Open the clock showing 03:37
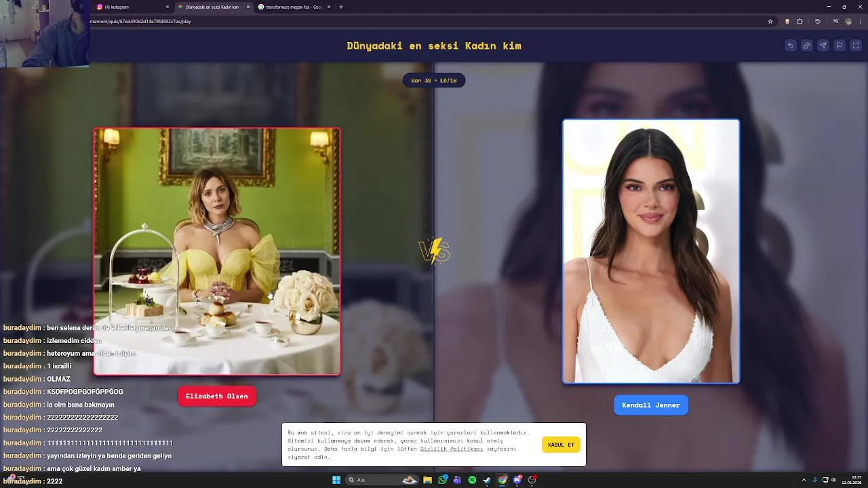The height and width of the screenshot is (488, 868). point(852,480)
